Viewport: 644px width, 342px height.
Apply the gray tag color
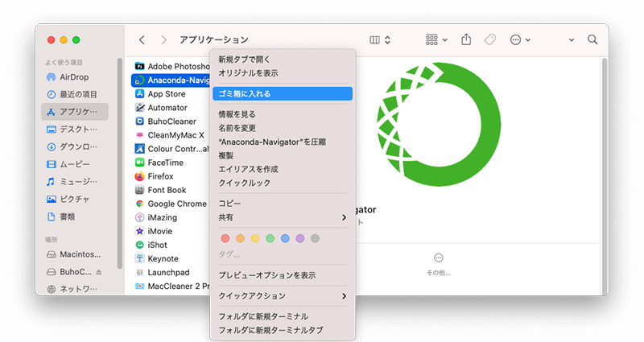(x=315, y=238)
